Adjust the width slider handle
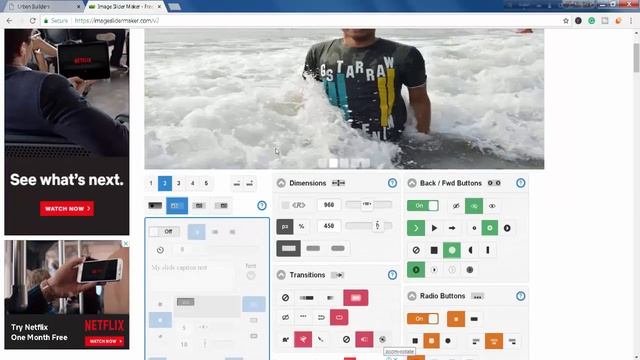 [367, 204]
